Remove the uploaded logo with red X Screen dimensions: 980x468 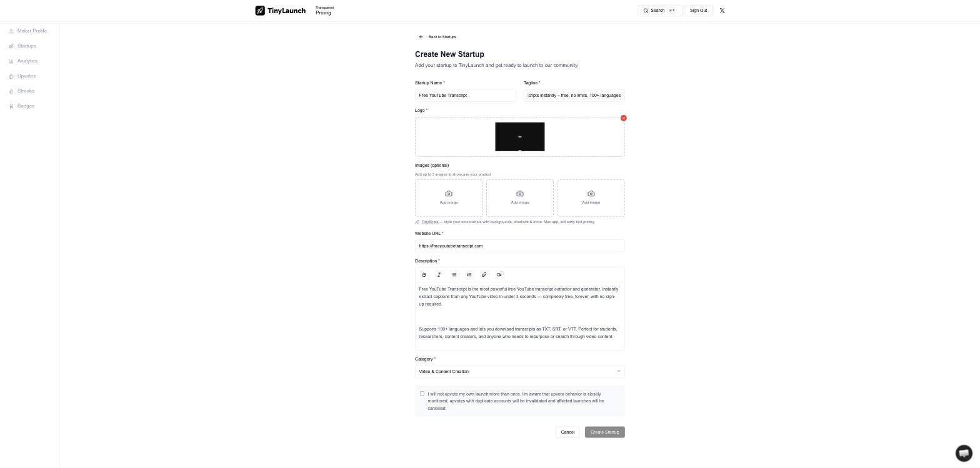623,118
